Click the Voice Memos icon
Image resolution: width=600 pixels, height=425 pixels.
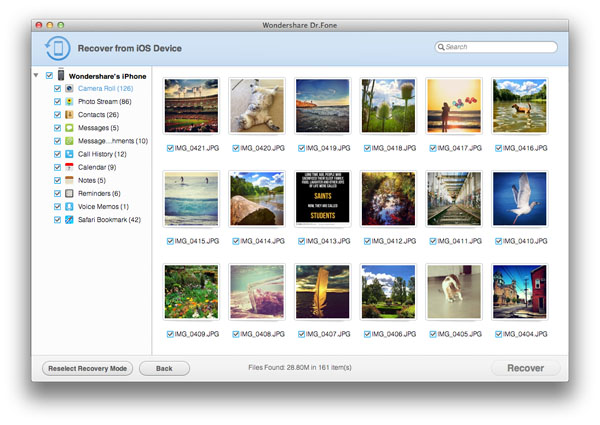pos(69,206)
